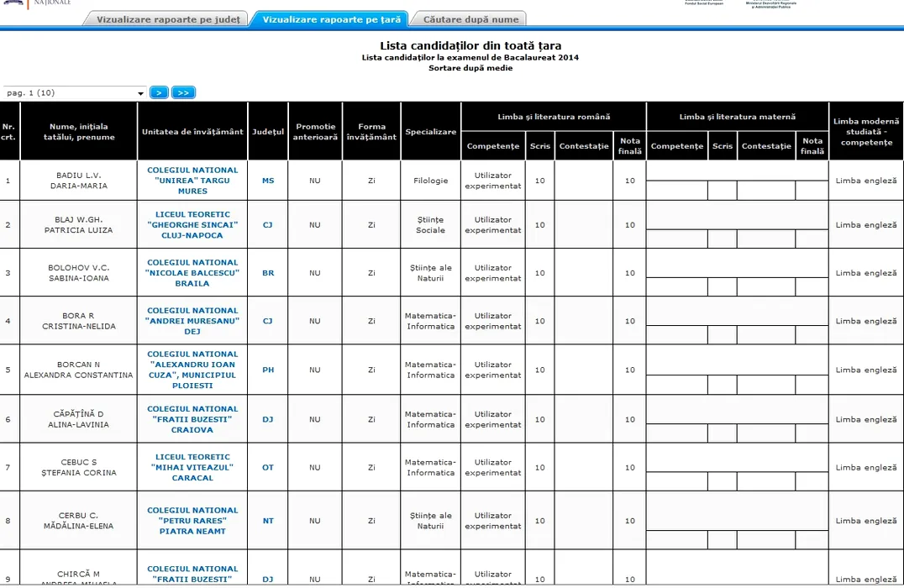Open Colegiul National "Unirea" Targu Mures link
The width and height of the screenshot is (904, 588).
(x=192, y=181)
